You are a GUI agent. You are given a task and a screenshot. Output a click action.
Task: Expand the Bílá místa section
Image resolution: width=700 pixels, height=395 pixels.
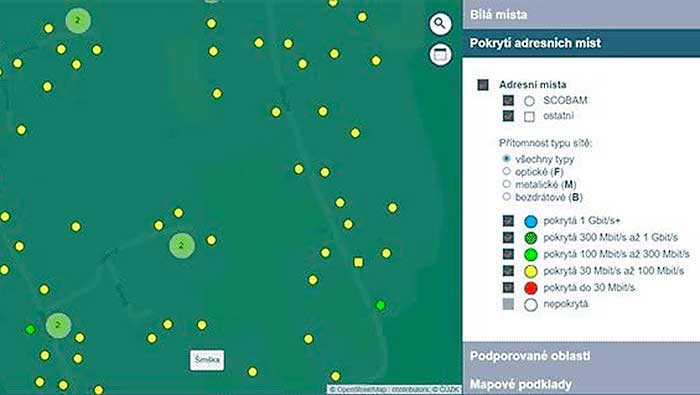pyautogui.click(x=581, y=14)
